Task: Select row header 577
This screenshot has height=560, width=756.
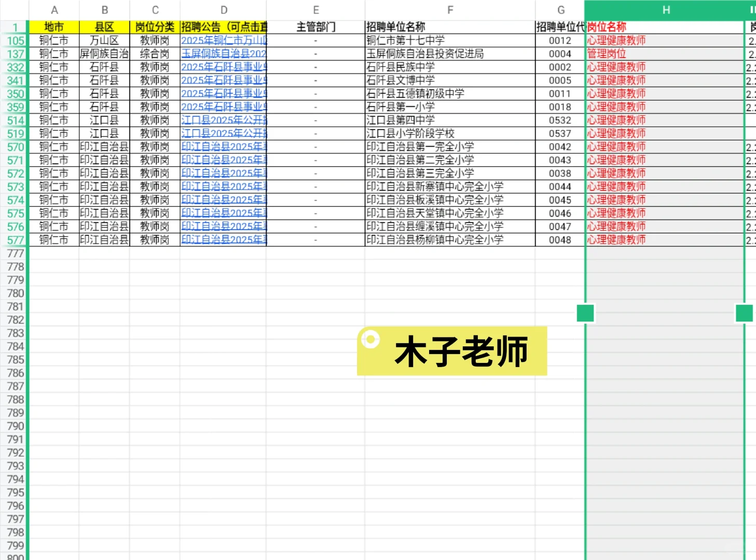Action: pos(15,240)
